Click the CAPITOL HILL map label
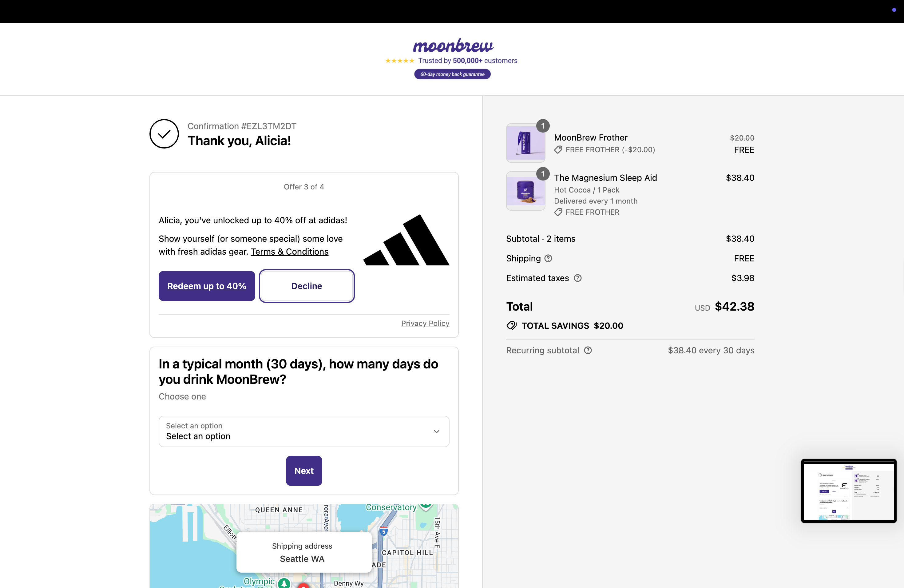This screenshot has width=904, height=588. (407, 553)
